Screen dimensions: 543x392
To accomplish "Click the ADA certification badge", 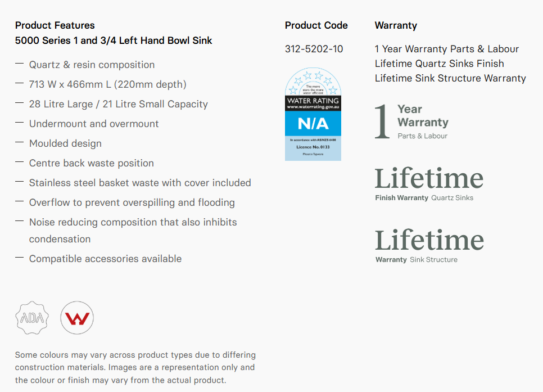I will 31,318.
